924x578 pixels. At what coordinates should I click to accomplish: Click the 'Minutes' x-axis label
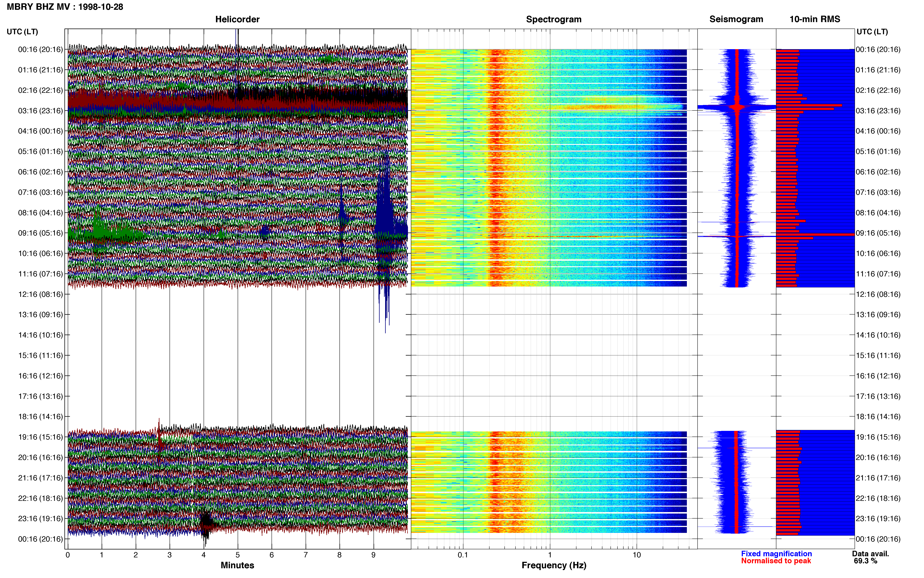pyautogui.click(x=237, y=565)
